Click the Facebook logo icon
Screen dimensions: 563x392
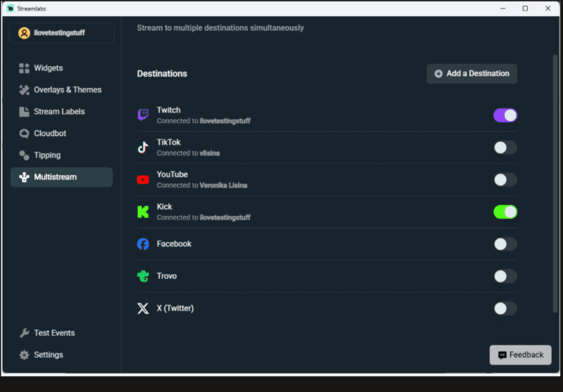(x=143, y=244)
